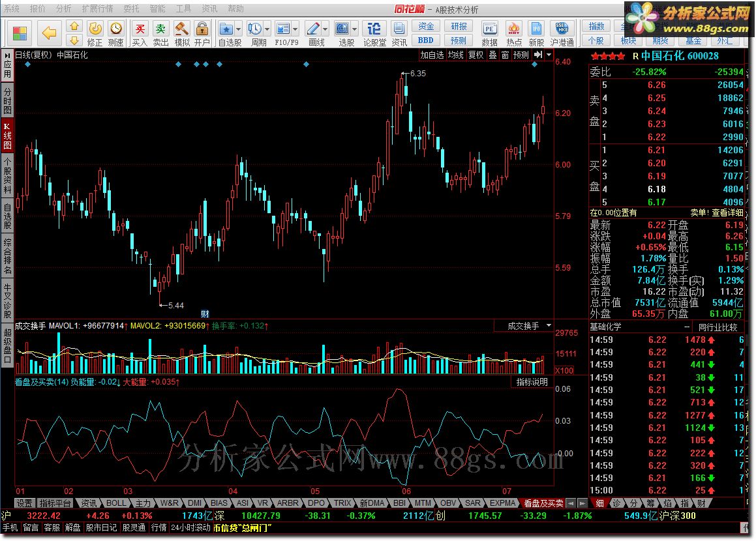Select the EXPMA indicator tab
756x541 pixels.
click(x=502, y=503)
